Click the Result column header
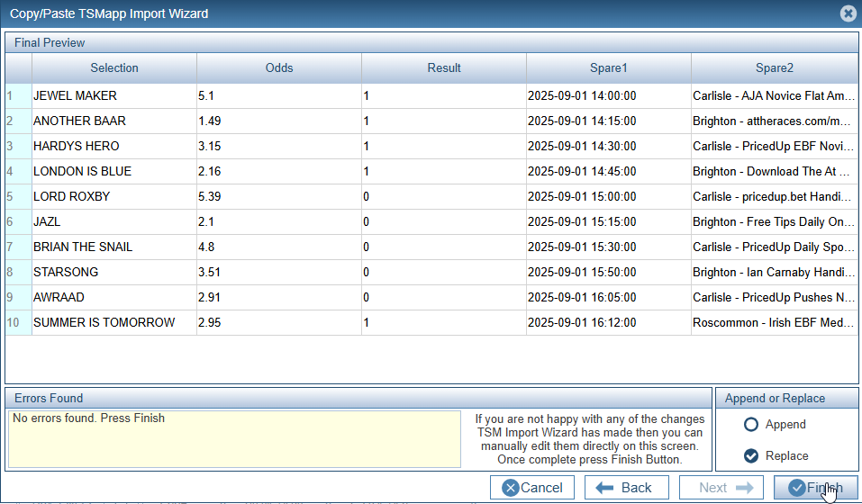Viewport: 862px width, 504px height. point(444,68)
